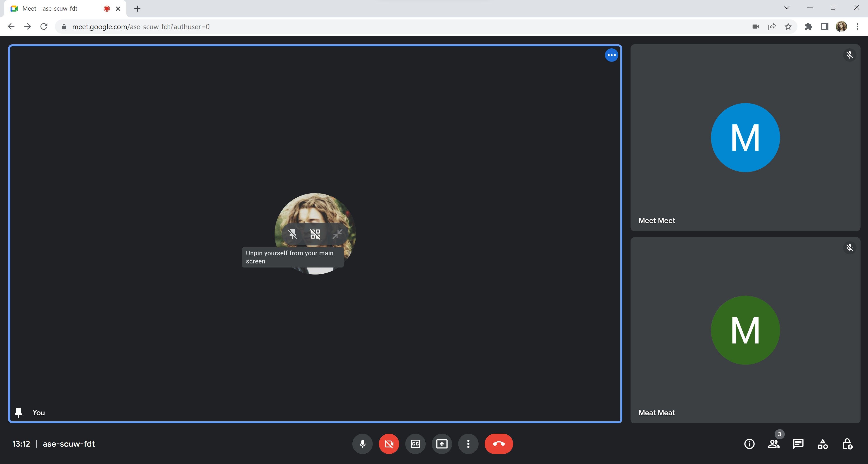Click the muted microphone on Meat Meat's tile
This screenshot has width=868, height=464.
[x=850, y=248]
